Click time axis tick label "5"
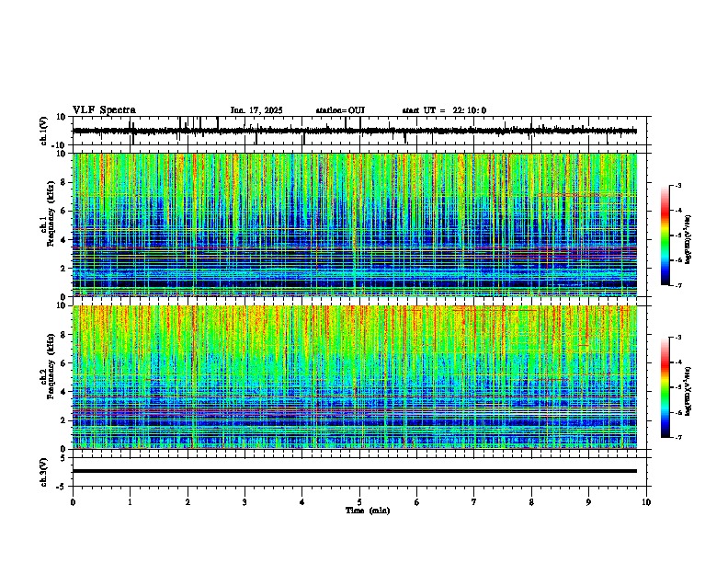Viewport: 728px width, 563px height. click(x=359, y=502)
